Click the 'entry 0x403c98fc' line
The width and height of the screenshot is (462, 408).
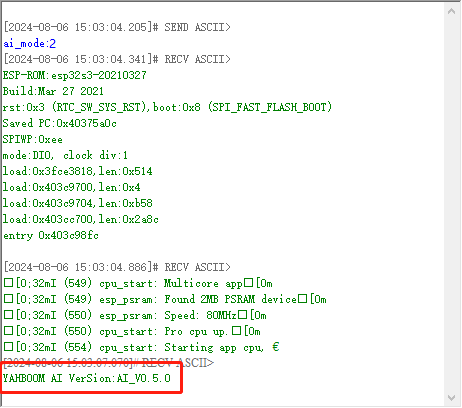(51, 235)
